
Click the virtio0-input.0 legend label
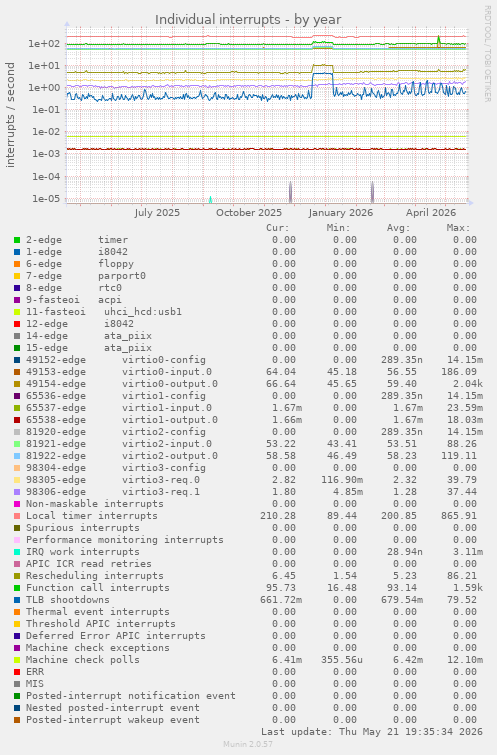tap(167, 372)
